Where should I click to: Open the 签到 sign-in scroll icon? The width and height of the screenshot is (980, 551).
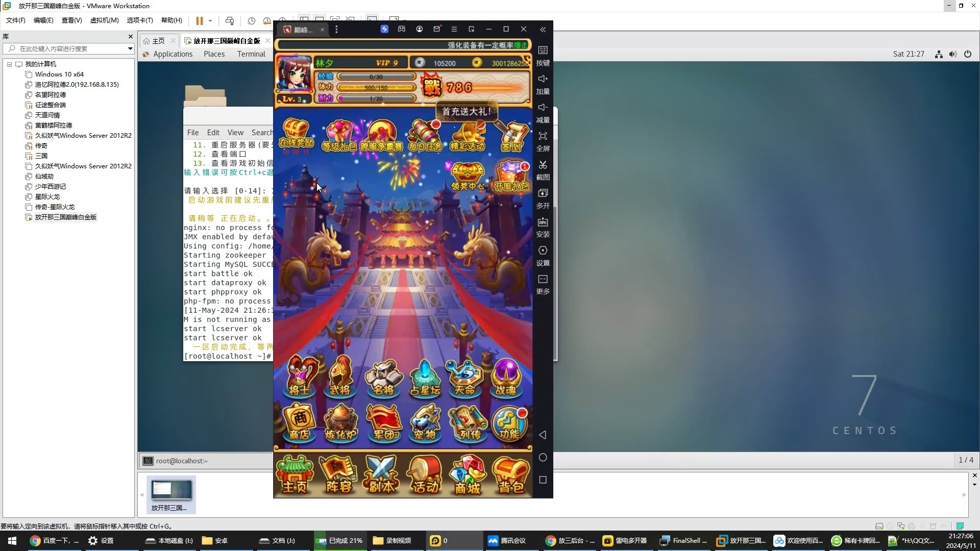[x=512, y=137]
